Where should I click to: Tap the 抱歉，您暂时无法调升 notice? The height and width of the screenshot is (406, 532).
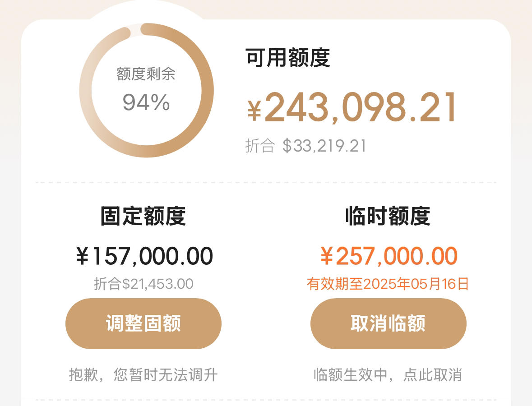click(x=143, y=375)
